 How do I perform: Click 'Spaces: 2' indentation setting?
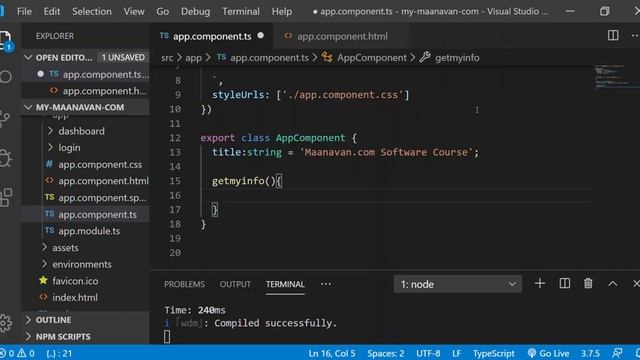coord(386,353)
